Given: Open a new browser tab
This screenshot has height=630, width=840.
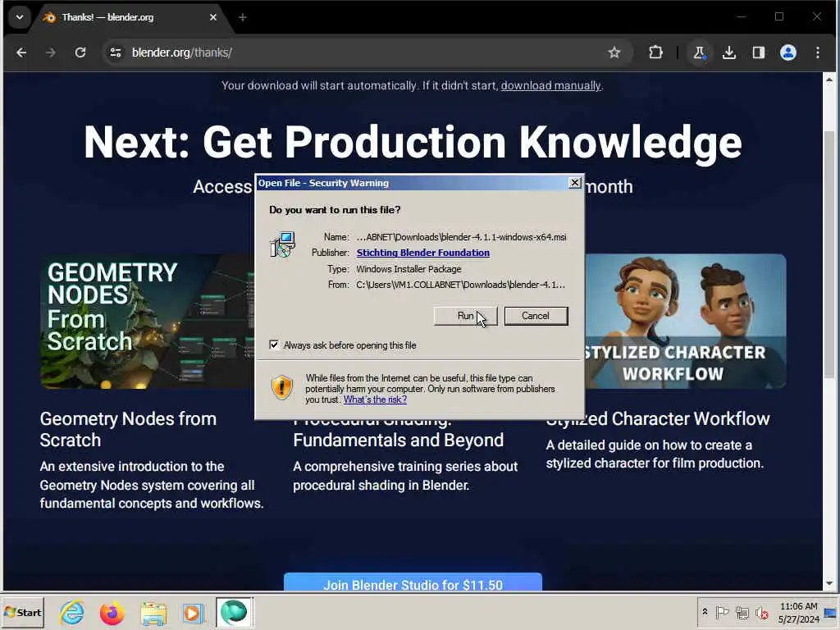Looking at the screenshot, I should (x=243, y=17).
